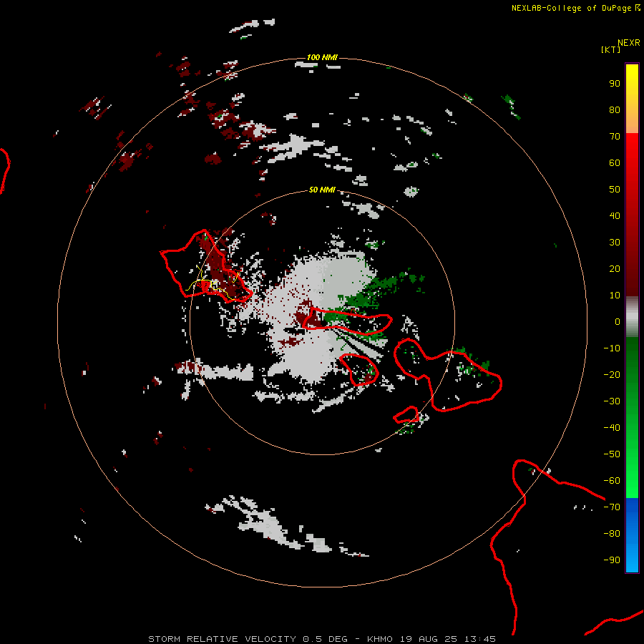This screenshot has width=644, height=644.
Task: Click the 0 value on the velocity scale
Action: (618, 322)
